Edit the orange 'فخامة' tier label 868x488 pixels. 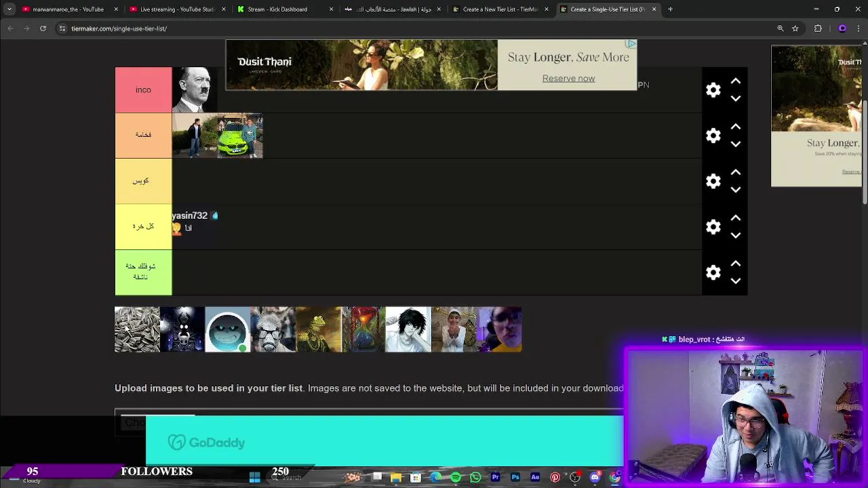click(143, 135)
